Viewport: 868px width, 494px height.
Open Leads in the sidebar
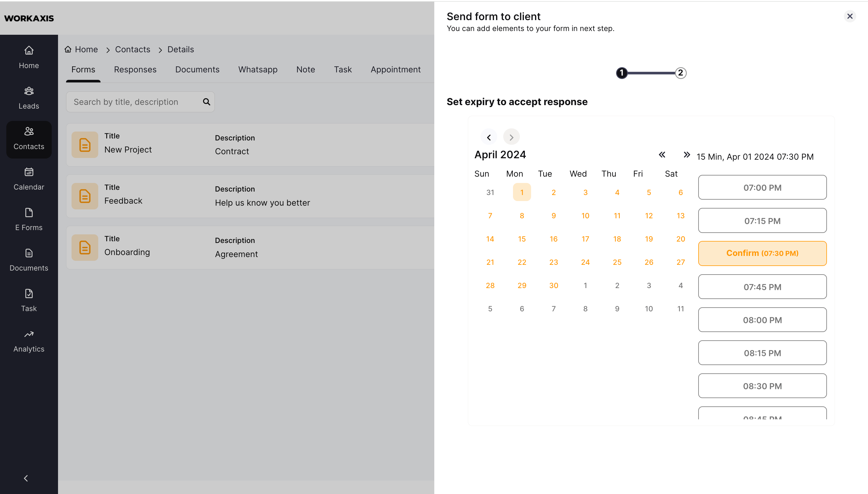(x=29, y=98)
